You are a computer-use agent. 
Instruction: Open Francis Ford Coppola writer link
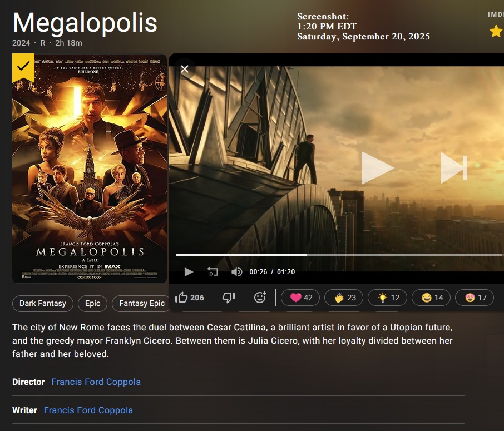(88, 410)
